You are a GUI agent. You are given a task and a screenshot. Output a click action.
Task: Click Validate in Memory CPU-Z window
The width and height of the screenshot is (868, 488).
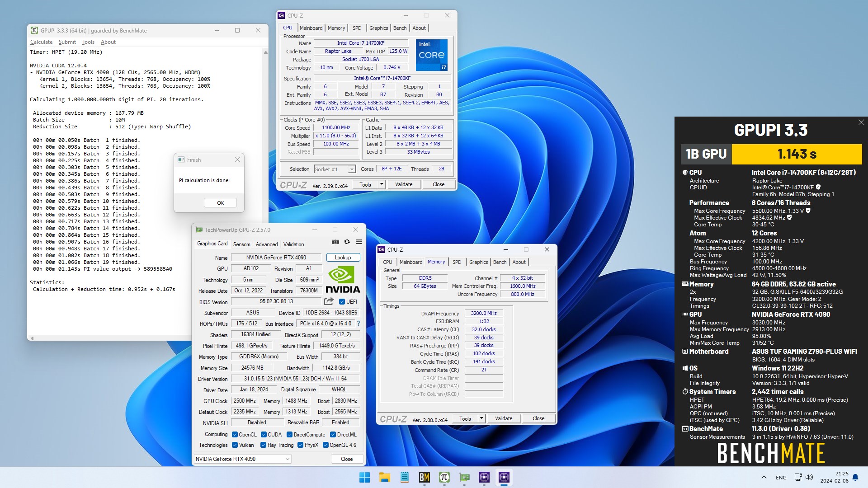pyautogui.click(x=504, y=418)
